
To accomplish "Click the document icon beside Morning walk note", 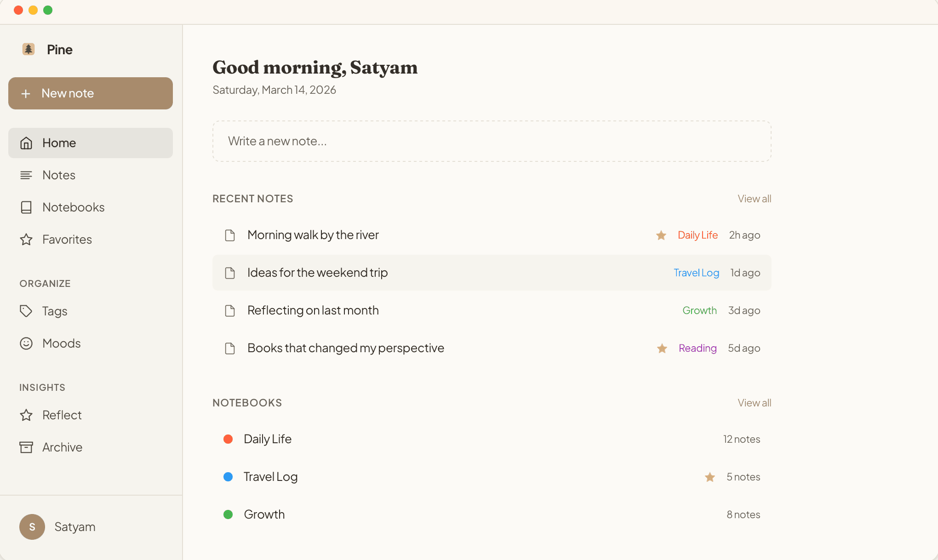I will [x=230, y=235].
